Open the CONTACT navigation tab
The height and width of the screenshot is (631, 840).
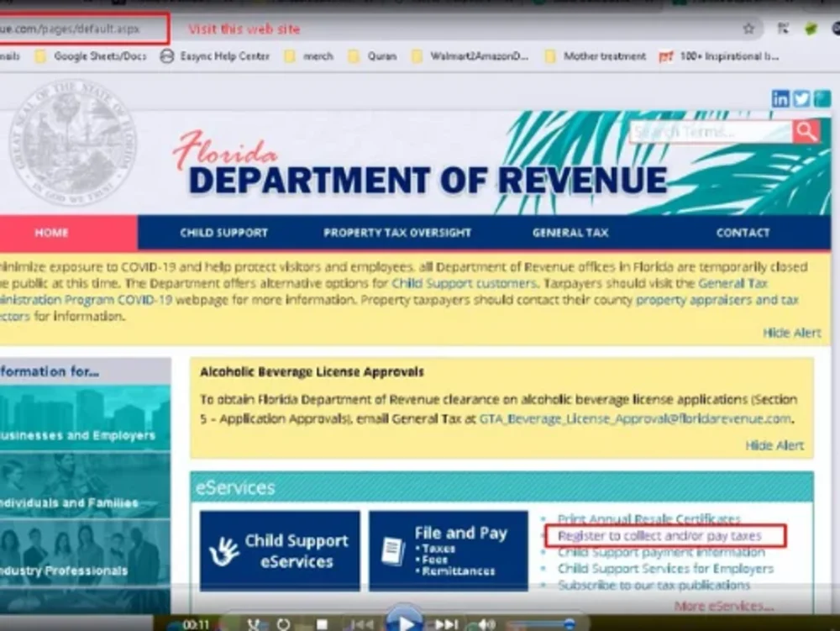(x=743, y=233)
